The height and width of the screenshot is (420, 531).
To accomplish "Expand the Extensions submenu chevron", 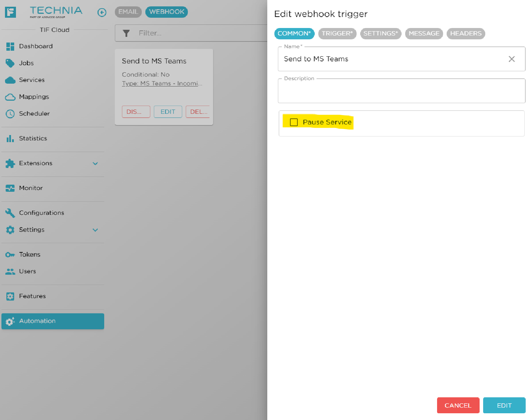I will coord(95,163).
